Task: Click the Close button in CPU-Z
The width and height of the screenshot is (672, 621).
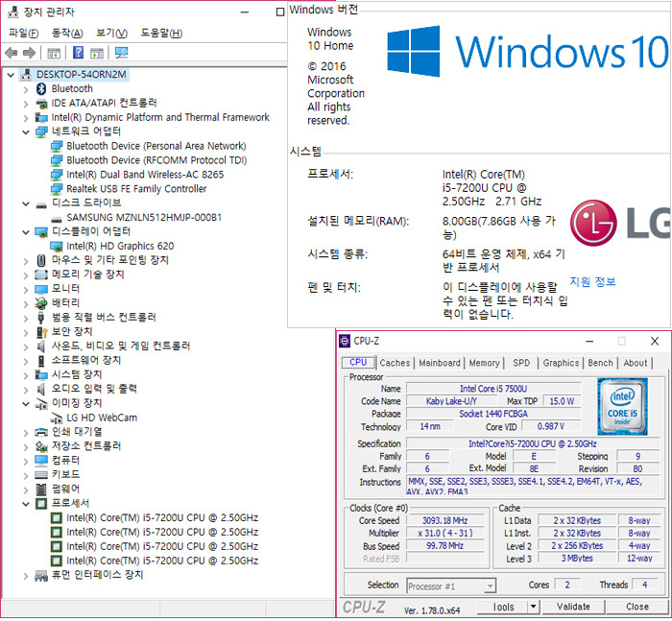Action: pyautogui.click(x=636, y=607)
